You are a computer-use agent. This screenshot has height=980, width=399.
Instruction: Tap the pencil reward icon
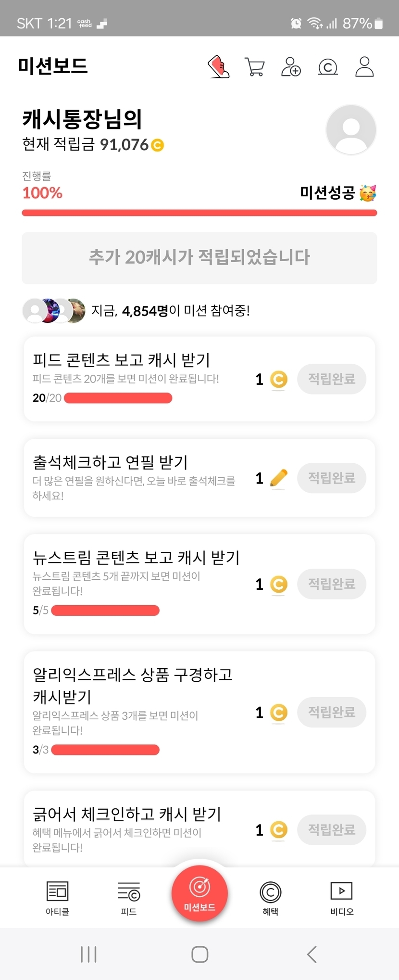279,478
